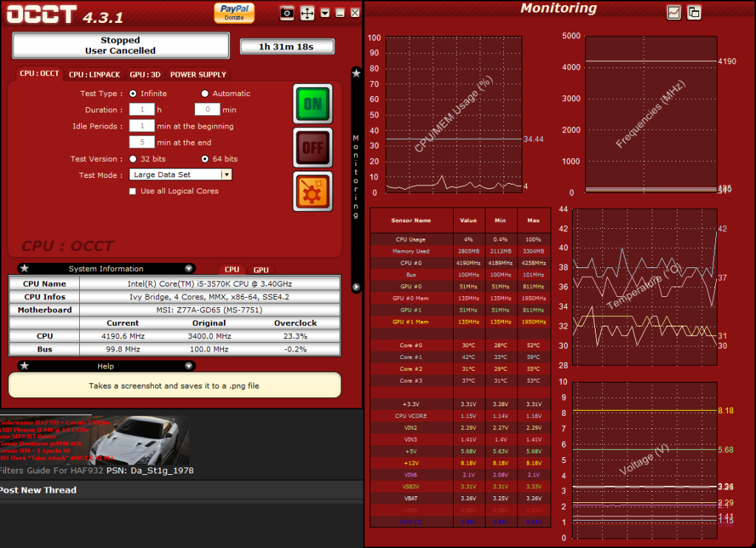This screenshot has height=548, width=756.
Task: Select the CPU VCORE sensor row
Action: [460, 416]
